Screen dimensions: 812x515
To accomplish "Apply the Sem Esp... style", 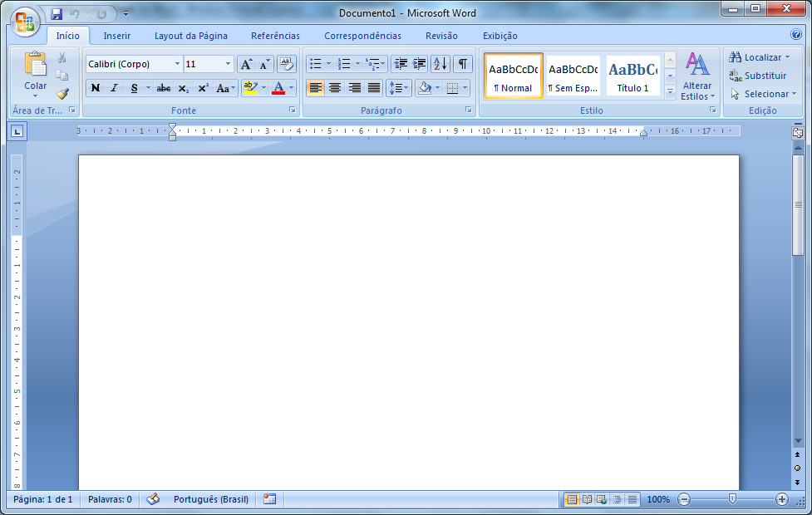I will (x=573, y=76).
